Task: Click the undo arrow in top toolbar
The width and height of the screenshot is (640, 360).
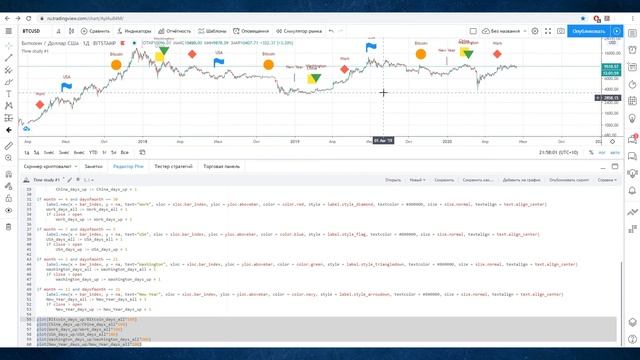Action: [x=331, y=31]
